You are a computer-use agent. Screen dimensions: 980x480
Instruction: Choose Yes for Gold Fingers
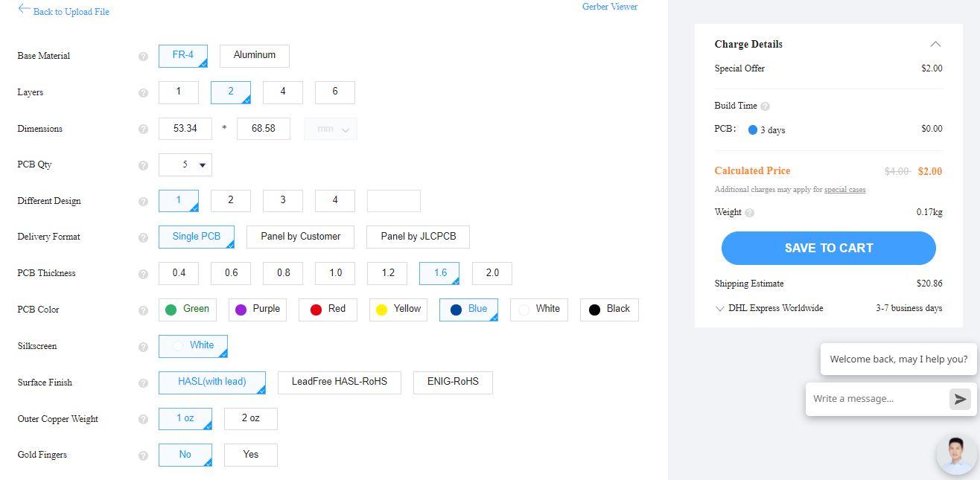pos(250,455)
